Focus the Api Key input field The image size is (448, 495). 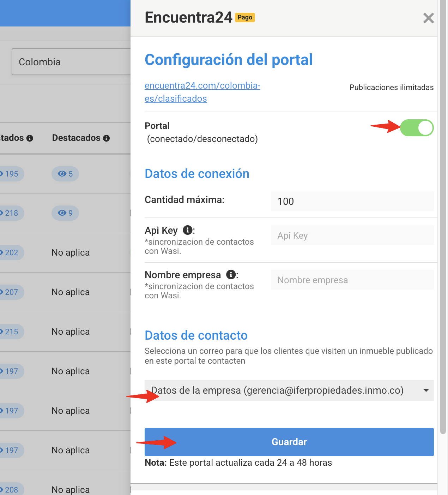(352, 235)
